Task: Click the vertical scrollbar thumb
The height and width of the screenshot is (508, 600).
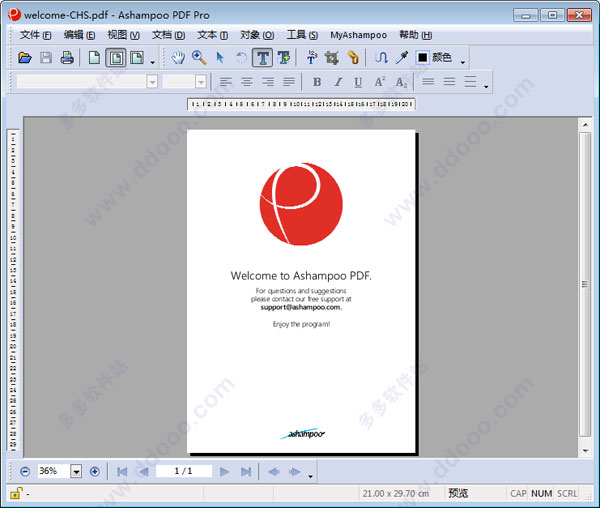Action: 585,284
